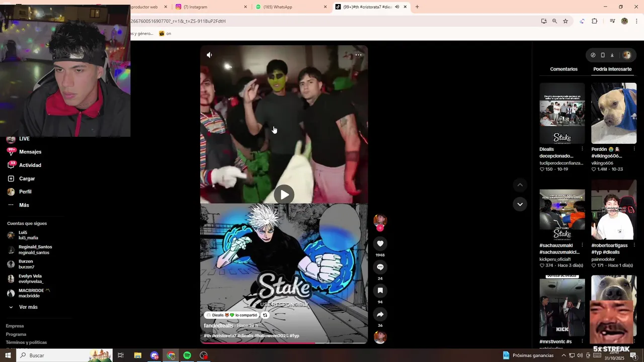644x362 pixels.
Task: Open painnodolor author link
Action: 604,259
